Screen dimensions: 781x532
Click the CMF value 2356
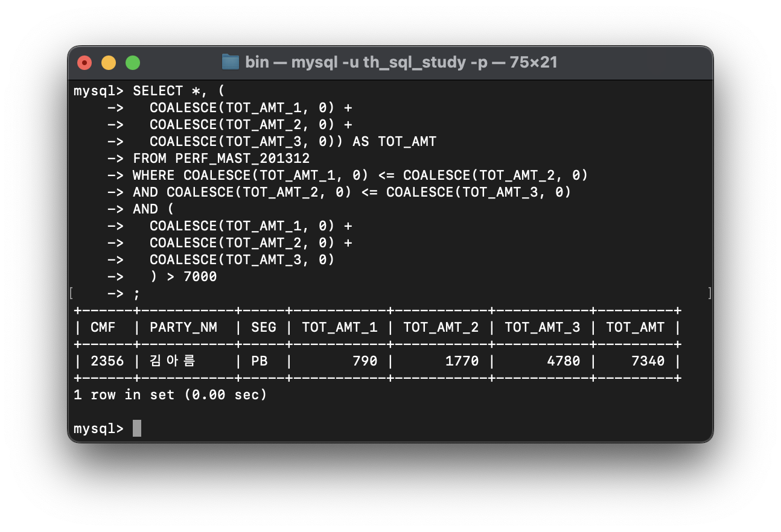pos(107,361)
